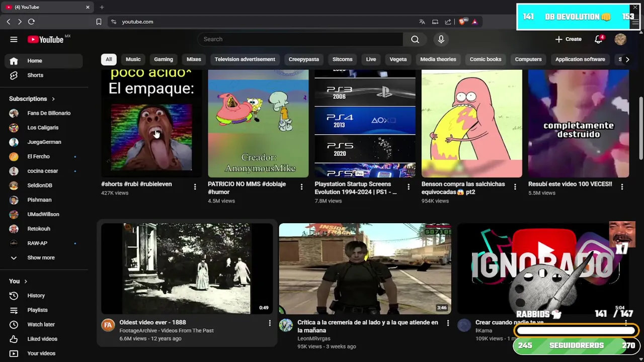Image resolution: width=644 pixels, height=362 pixels.
Task: Open JuegaGerman subscription
Action: [x=44, y=142]
